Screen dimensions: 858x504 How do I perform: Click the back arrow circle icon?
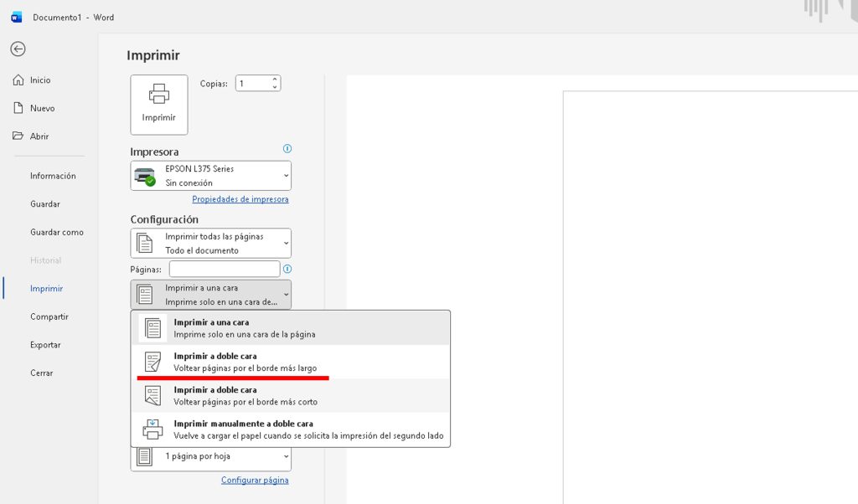pos(18,49)
